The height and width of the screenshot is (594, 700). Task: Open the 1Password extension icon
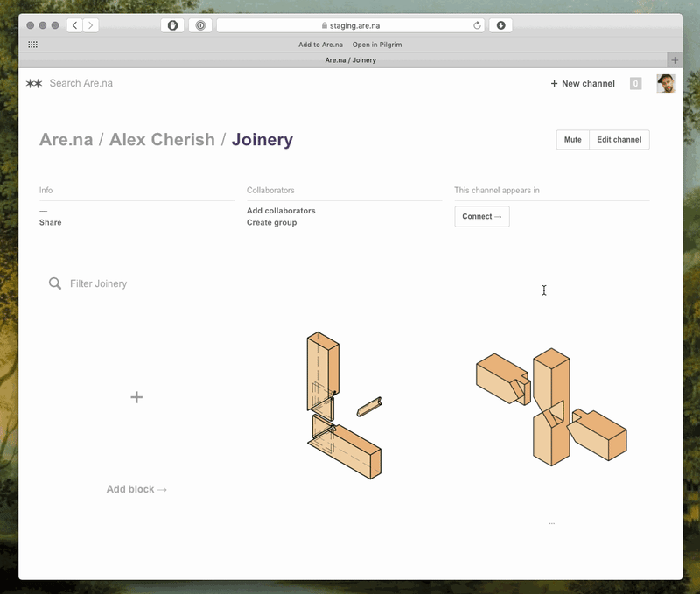click(200, 25)
